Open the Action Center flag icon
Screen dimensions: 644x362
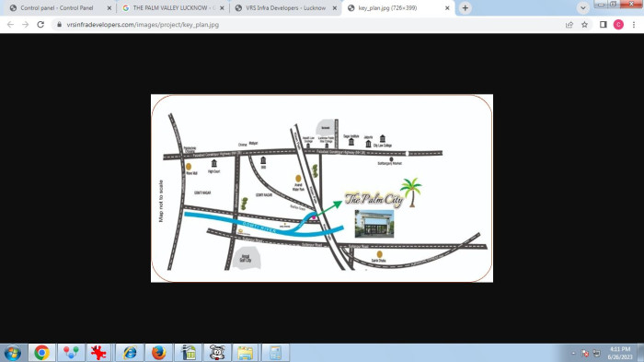click(585, 354)
